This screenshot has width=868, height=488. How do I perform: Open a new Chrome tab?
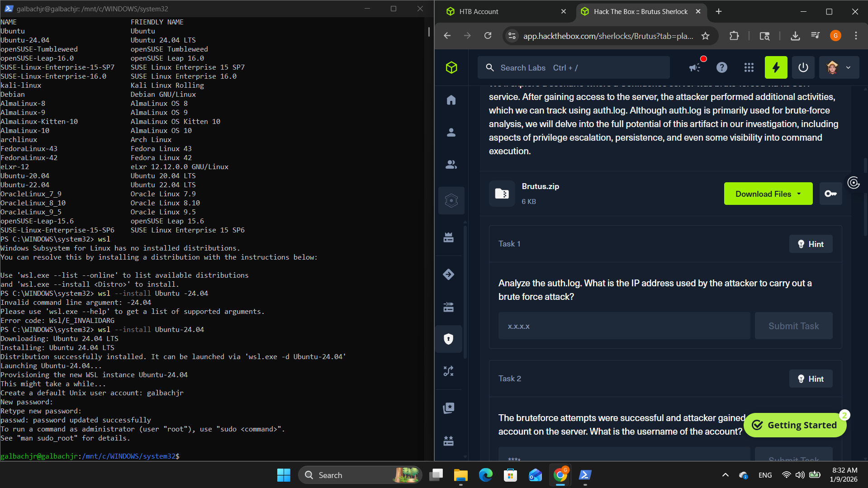tap(719, 12)
